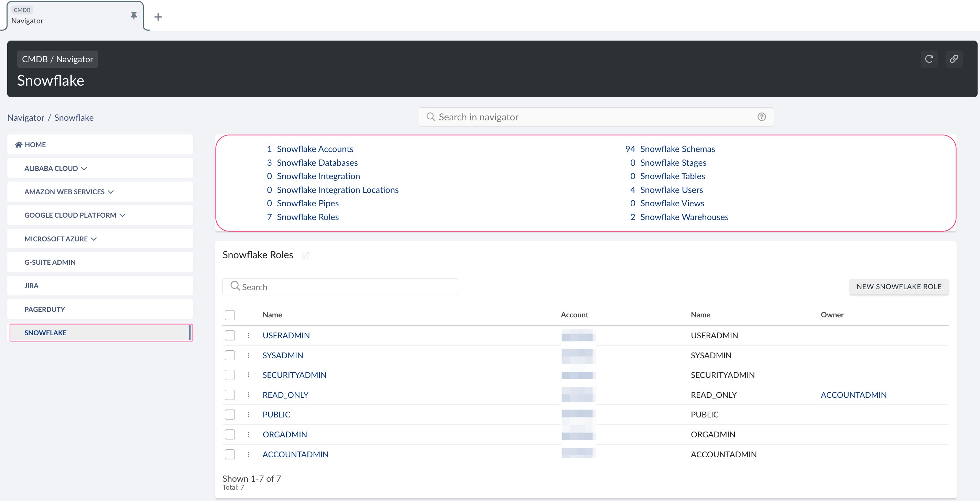The width and height of the screenshot is (980, 501).
Task: Open the SYSADMIN role link
Action: 283,355
